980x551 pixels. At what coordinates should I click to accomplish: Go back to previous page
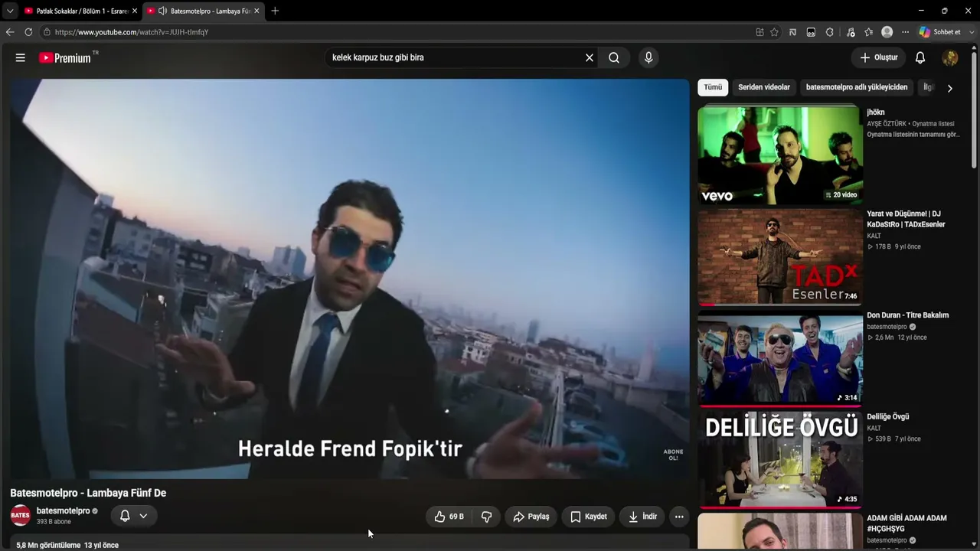pos(10,32)
